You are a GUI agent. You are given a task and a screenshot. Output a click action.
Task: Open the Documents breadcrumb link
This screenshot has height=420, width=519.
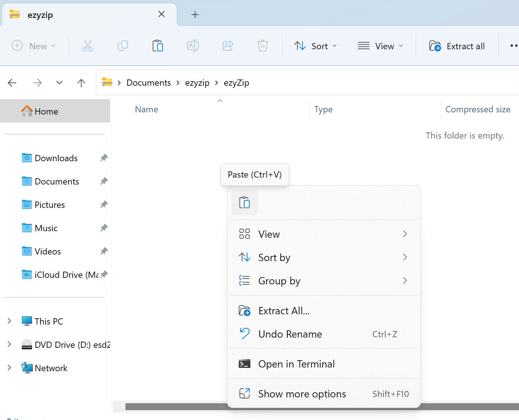148,82
